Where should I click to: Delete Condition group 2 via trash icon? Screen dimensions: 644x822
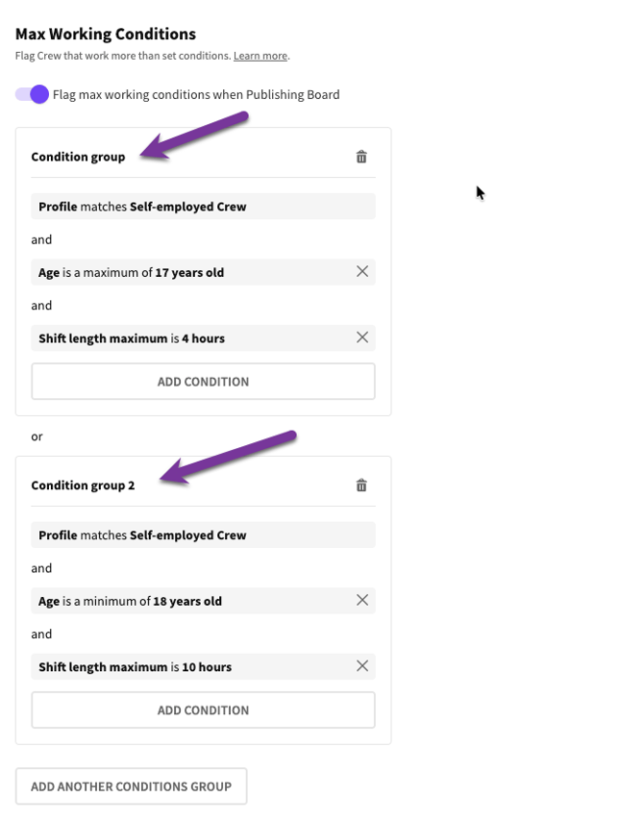tap(361, 486)
